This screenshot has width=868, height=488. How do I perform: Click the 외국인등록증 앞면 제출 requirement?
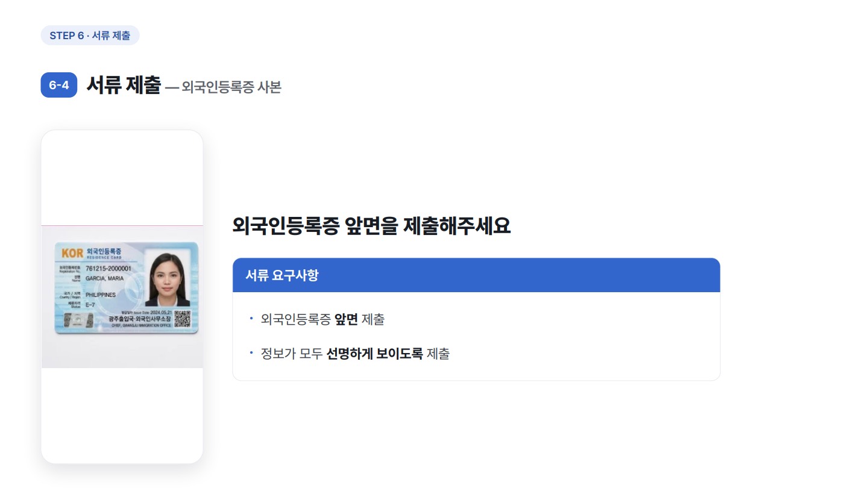pos(322,319)
